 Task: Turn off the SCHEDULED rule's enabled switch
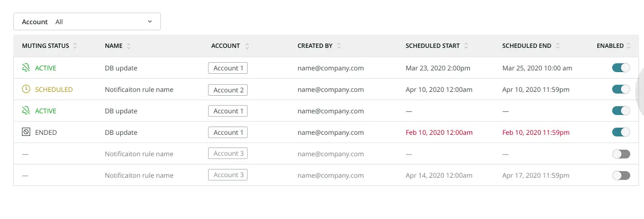click(621, 89)
